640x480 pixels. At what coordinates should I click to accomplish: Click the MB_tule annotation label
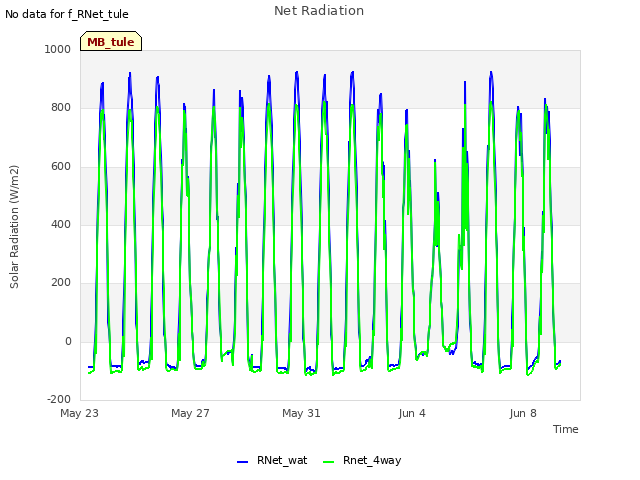(111, 42)
